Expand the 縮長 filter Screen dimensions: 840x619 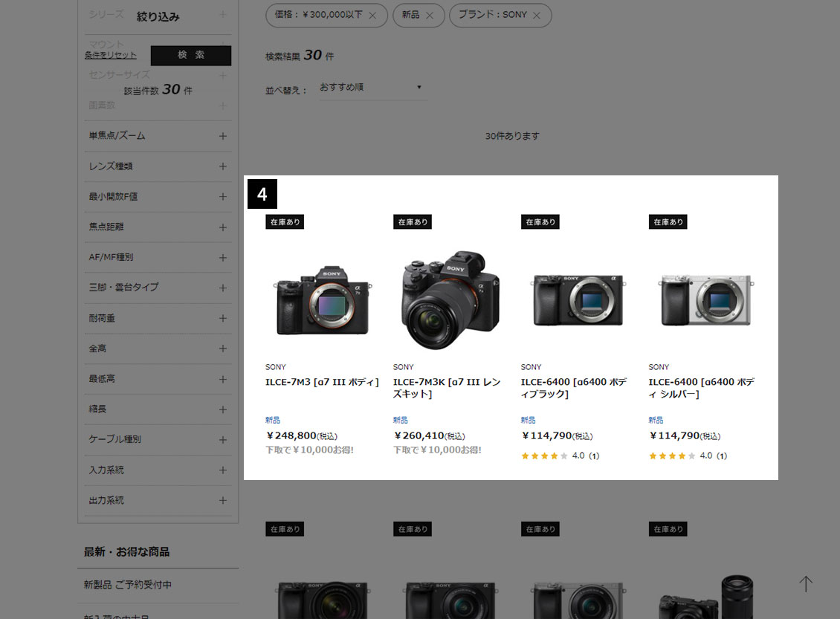158,409
